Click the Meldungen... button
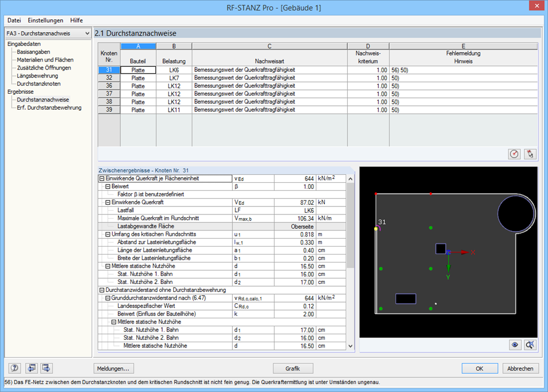This screenshot has width=548, height=392. tap(113, 368)
